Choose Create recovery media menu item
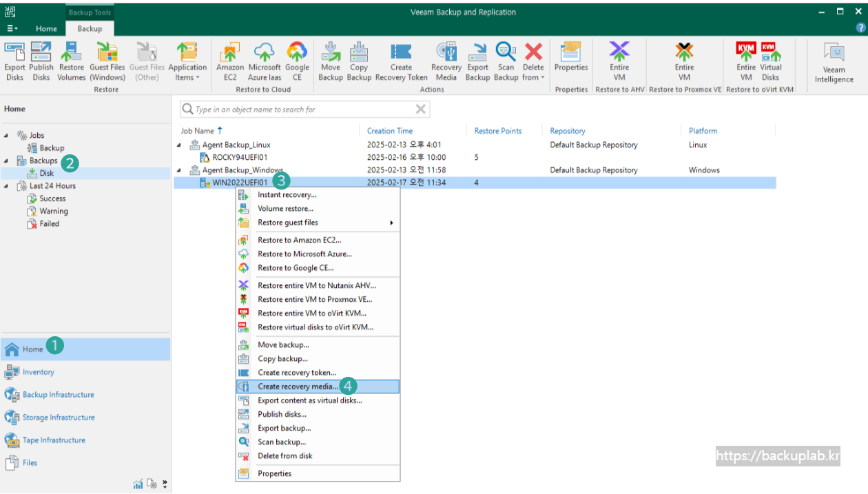The height and width of the screenshot is (494, 868). (318, 387)
